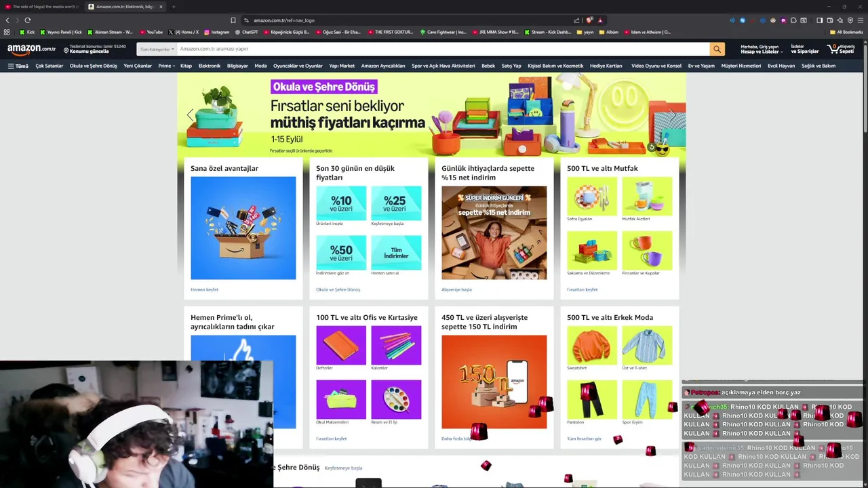
Task: Toggle the browser sidebar panel icon
Action: pyautogui.click(x=819, y=20)
